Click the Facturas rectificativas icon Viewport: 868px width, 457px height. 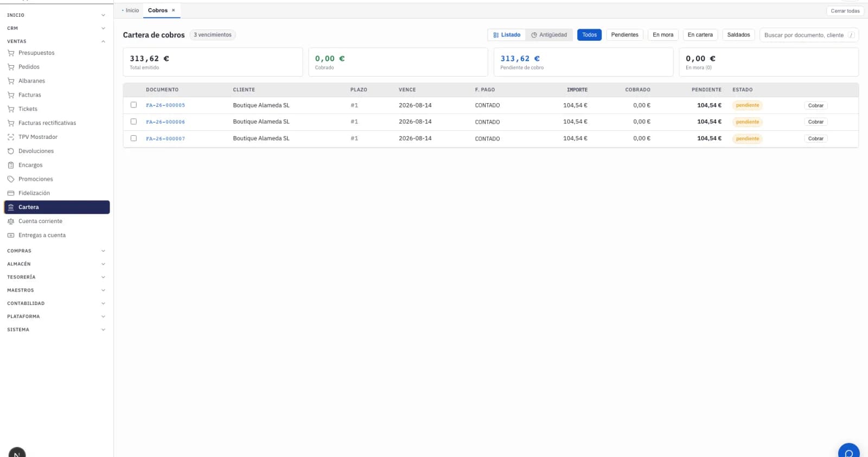11,123
